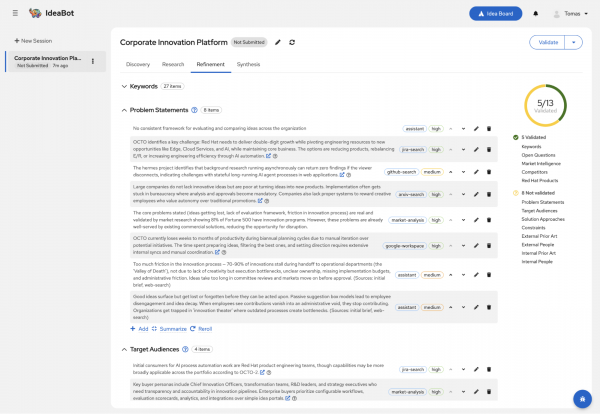600x414 pixels.
Task: Expand the Keywords section
Action: coord(124,86)
